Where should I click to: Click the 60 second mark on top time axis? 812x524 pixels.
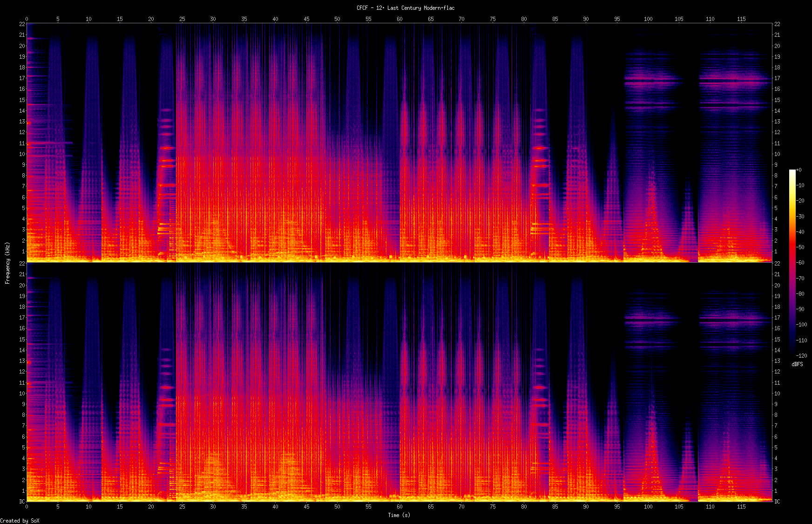click(399, 19)
